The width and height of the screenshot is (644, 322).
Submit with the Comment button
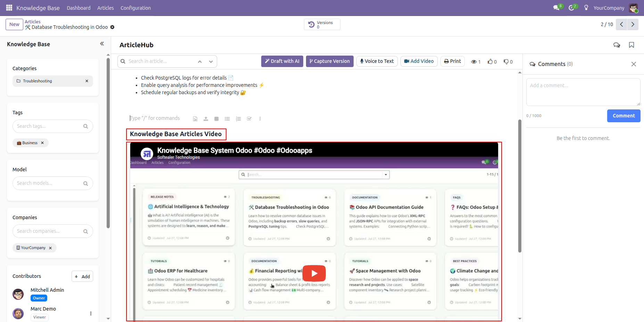[x=624, y=116]
